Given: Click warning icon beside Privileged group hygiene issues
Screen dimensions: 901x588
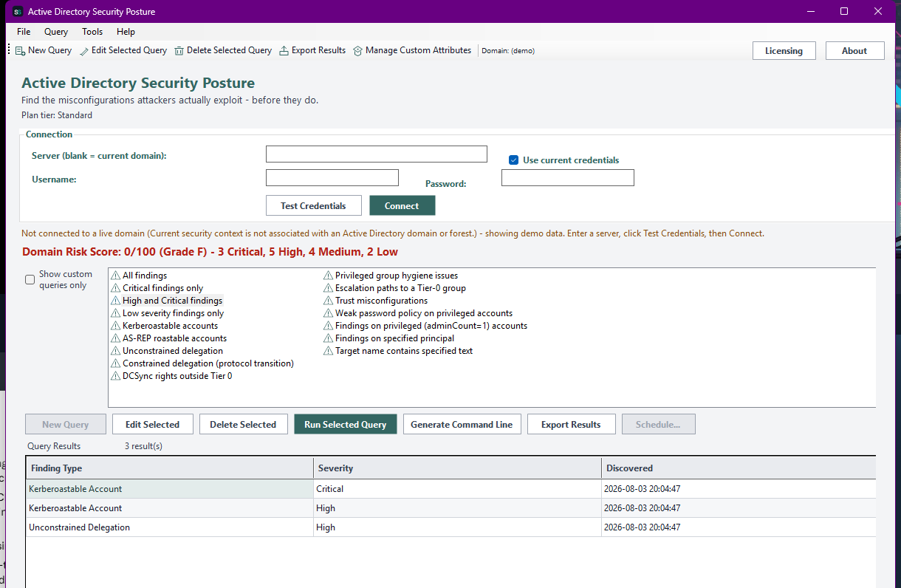Looking at the screenshot, I should pos(329,276).
